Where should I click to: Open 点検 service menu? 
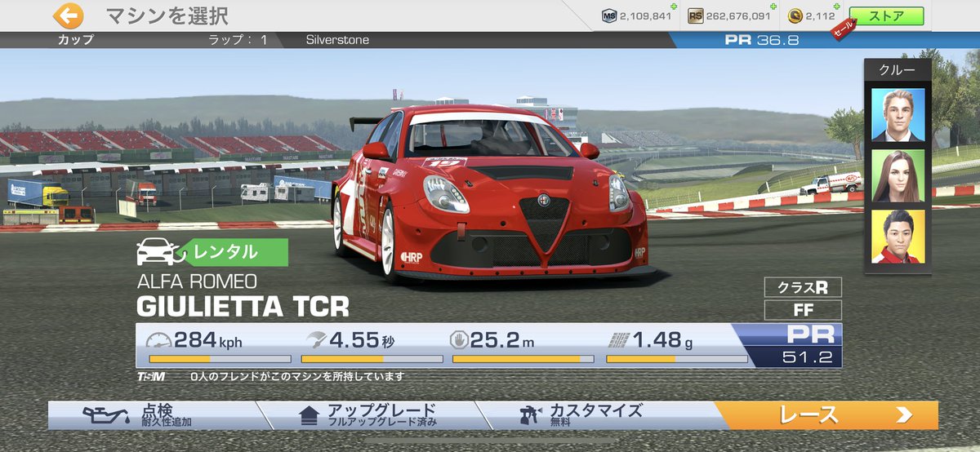pyautogui.click(x=155, y=414)
